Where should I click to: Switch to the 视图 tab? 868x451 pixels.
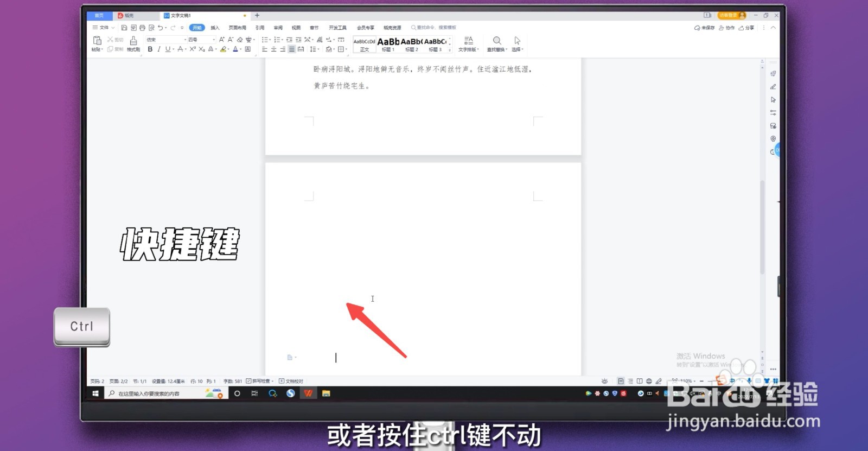click(x=296, y=28)
